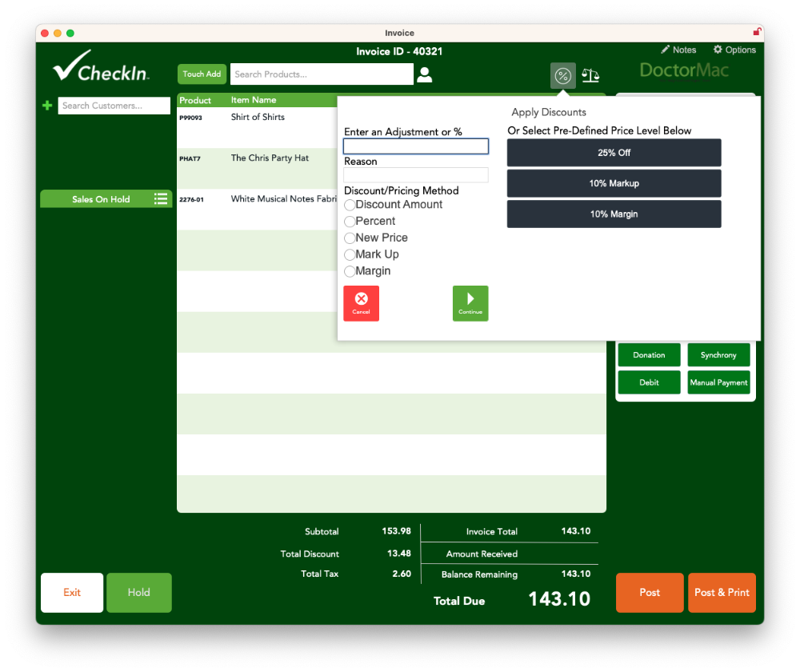This screenshot has height=672, width=800.
Task: Choose the New Price radio option
Action: click(x=350, y=238)
